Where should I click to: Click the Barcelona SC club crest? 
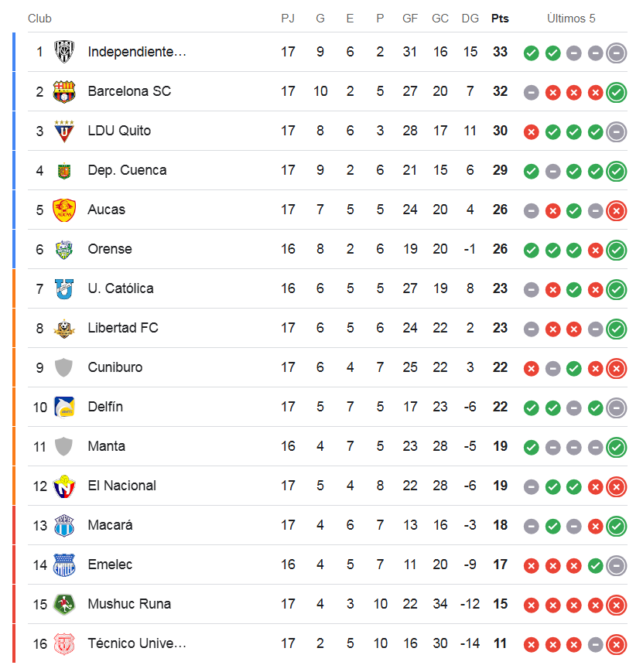[x=64, y=91]
